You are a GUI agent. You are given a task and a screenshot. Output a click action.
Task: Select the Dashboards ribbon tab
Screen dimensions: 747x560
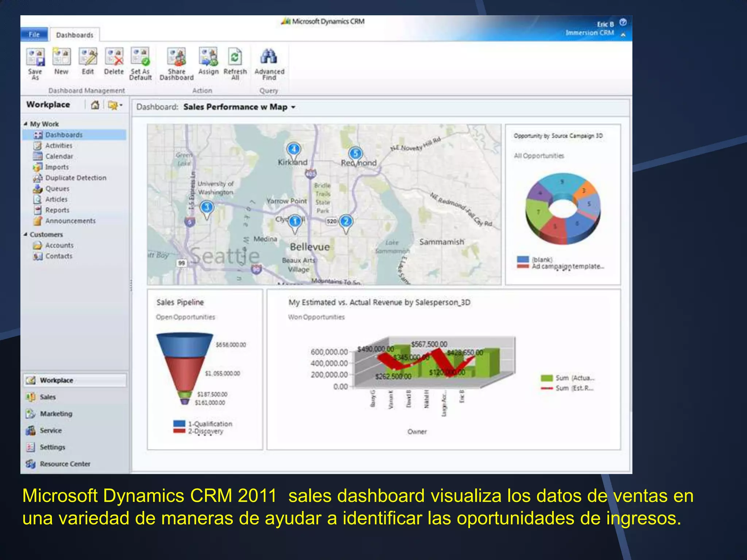tap(75, 35)
